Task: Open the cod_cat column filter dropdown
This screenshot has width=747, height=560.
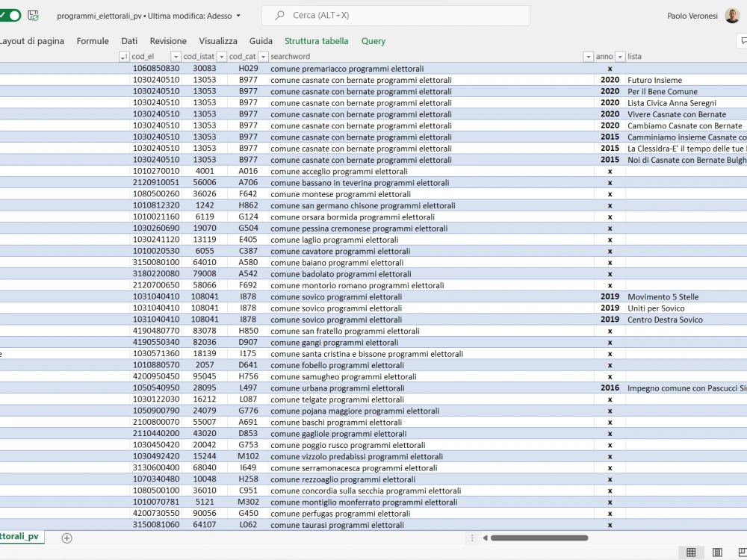Action: (263, 57)
